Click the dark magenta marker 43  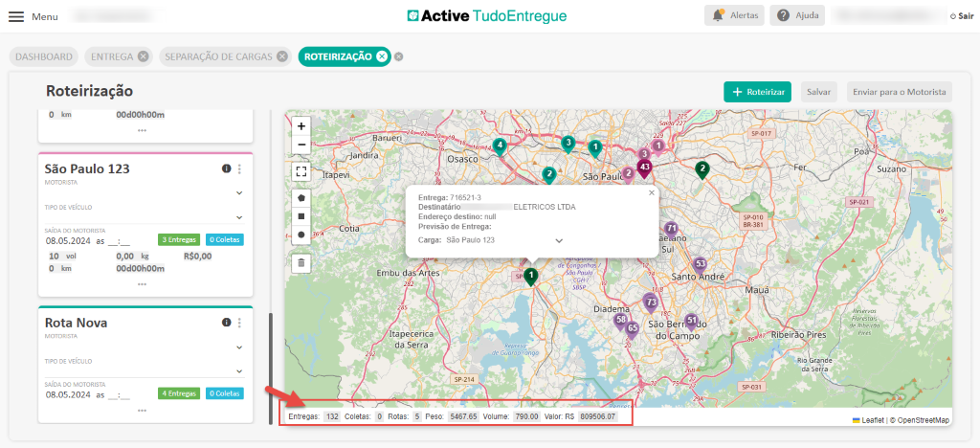click(644, 168)
